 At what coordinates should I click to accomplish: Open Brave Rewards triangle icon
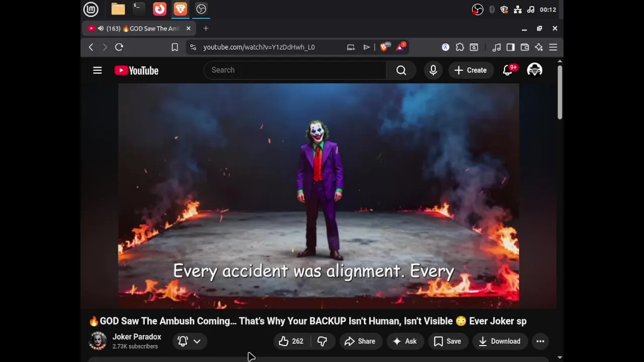[401, 47]
